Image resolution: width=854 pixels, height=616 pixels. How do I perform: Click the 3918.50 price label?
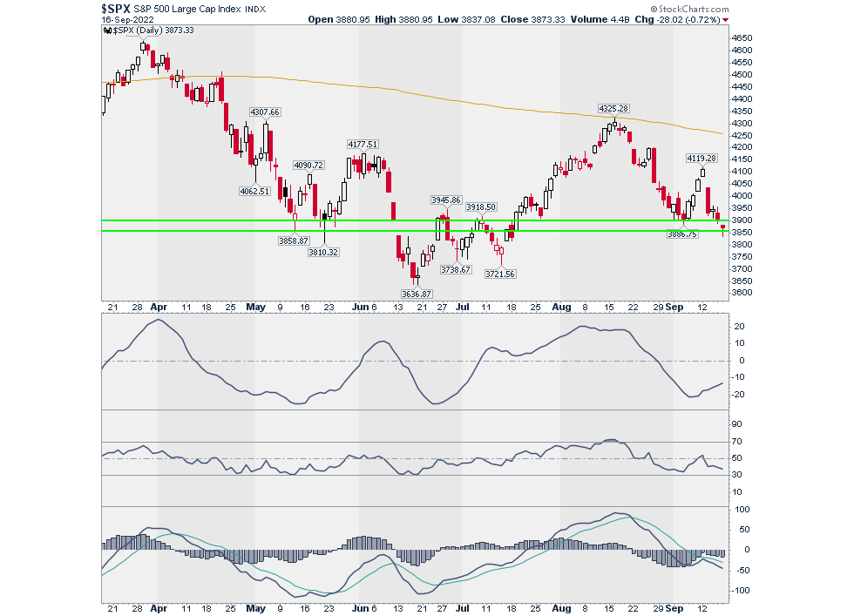coord(481,207)
